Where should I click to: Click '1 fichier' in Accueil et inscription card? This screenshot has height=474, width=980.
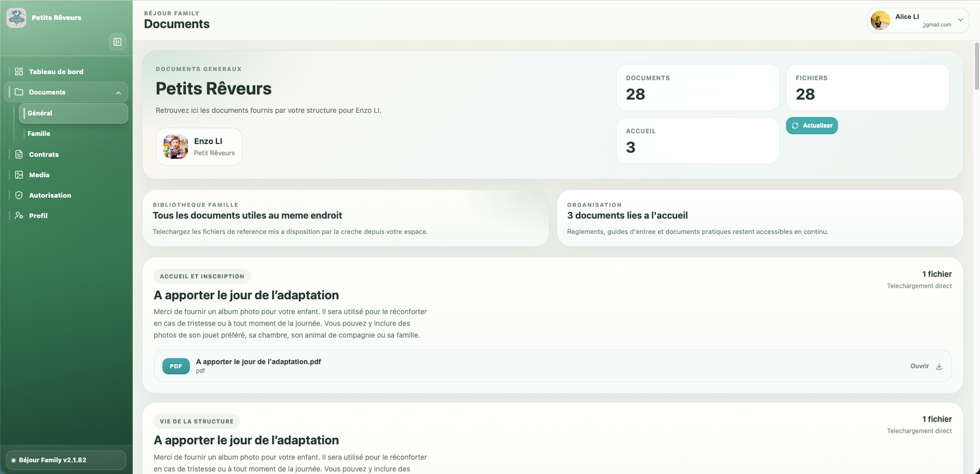coord(937,274)
